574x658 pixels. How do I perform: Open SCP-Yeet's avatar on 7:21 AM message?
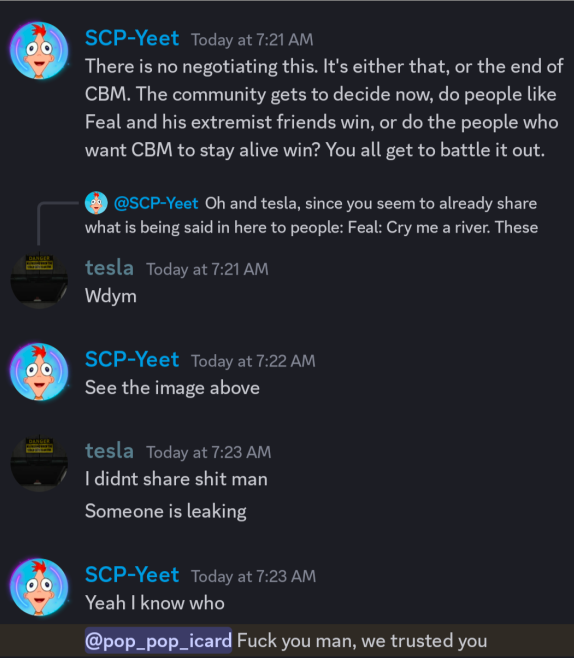pyautogui.click(x=39, y=50)
